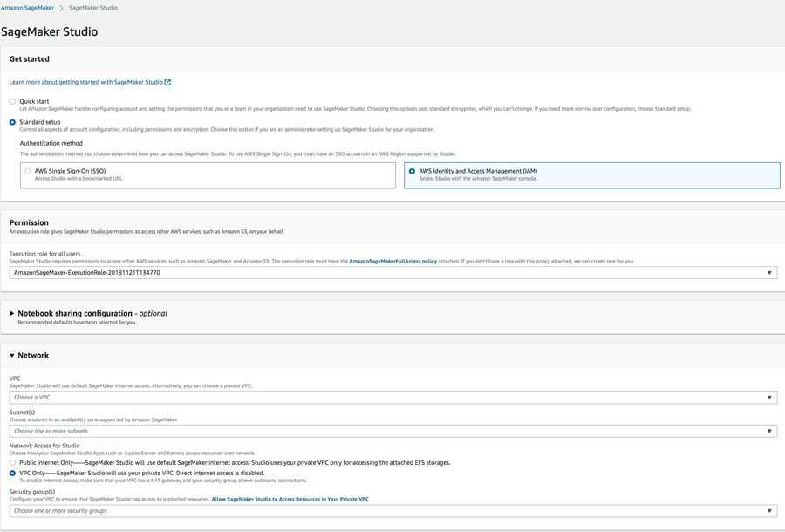This screenshot has height=532, width=785.
Task: Choose AWS Identity and Access Management radio
Action: tap(412, 171)
